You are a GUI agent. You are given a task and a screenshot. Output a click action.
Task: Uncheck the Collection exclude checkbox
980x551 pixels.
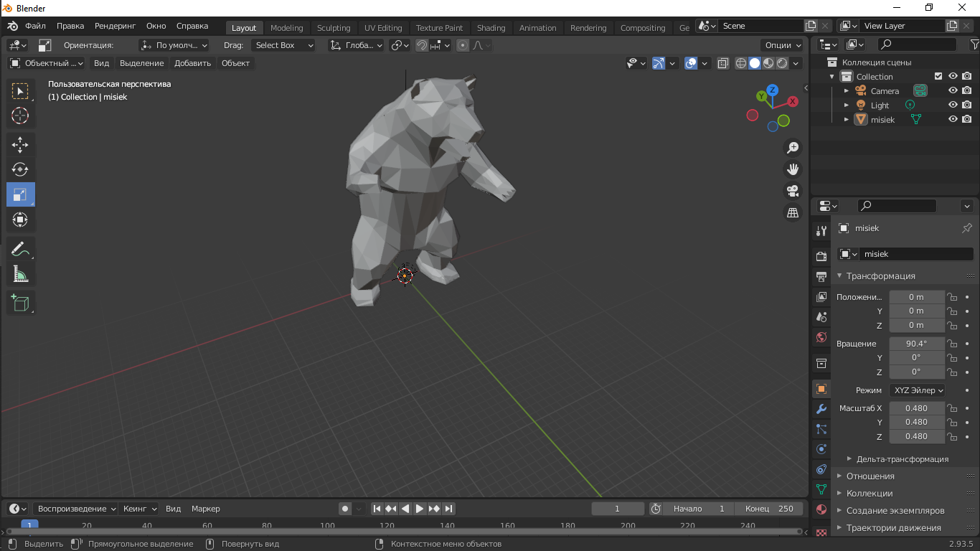click(938, 76)
